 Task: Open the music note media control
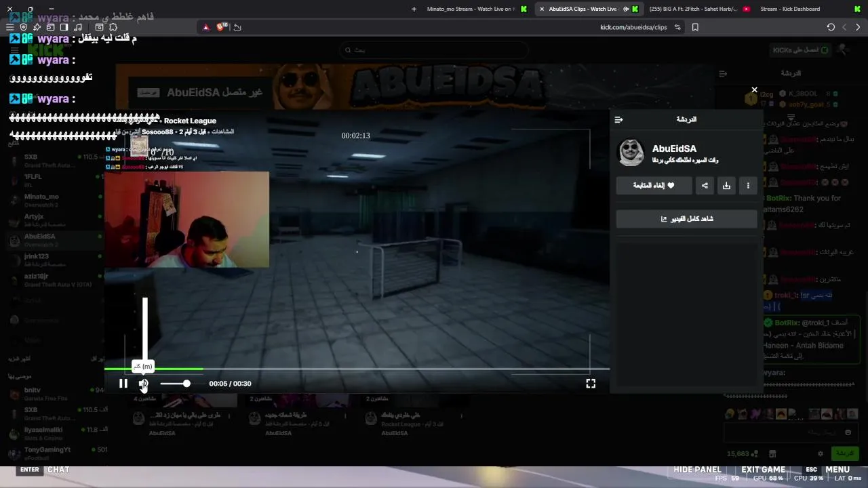click(78, 27)
